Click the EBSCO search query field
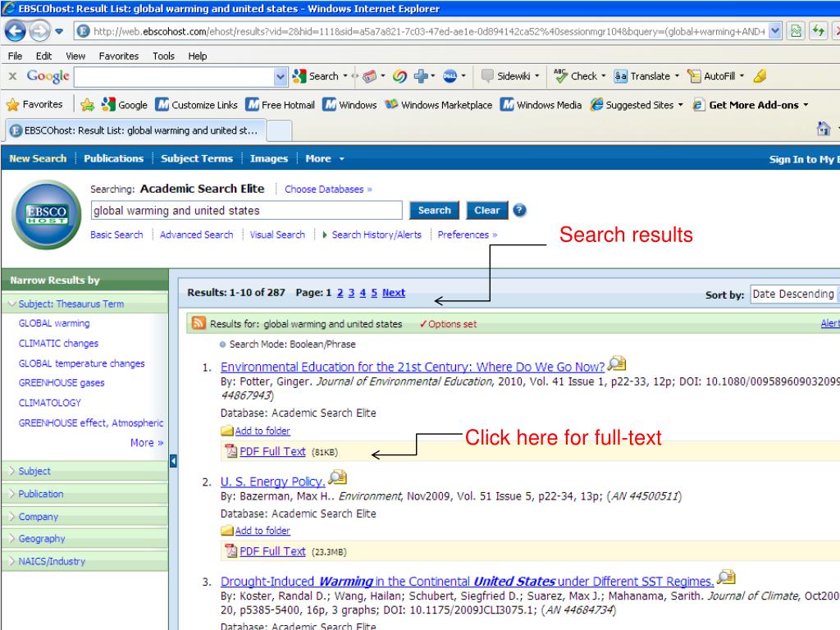 point(246,211)
